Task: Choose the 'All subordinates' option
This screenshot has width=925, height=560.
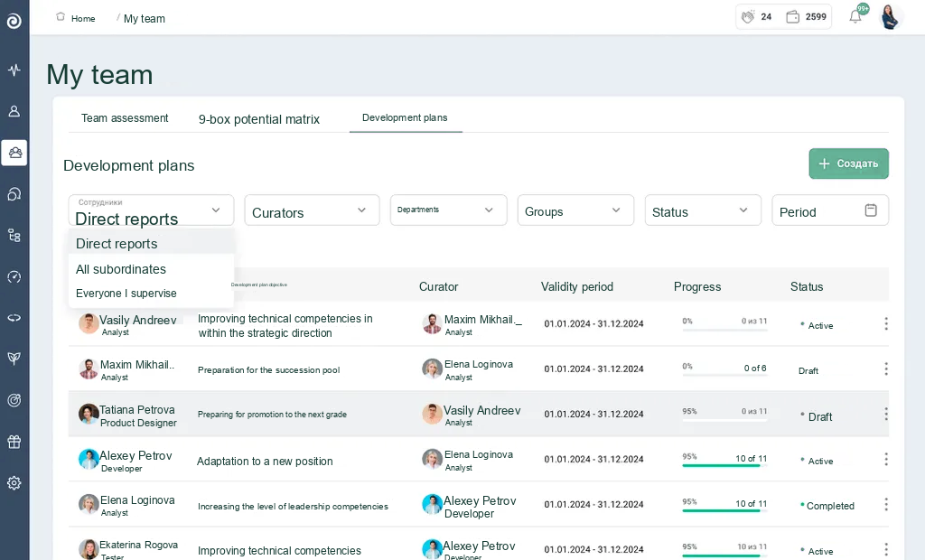Action: [151, 269]
